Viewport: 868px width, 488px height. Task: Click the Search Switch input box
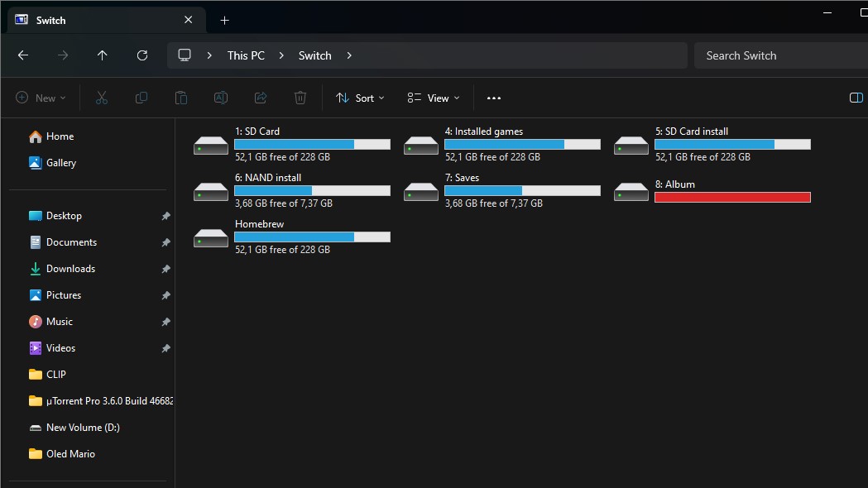pyautogui.click(x=780, y=55)
